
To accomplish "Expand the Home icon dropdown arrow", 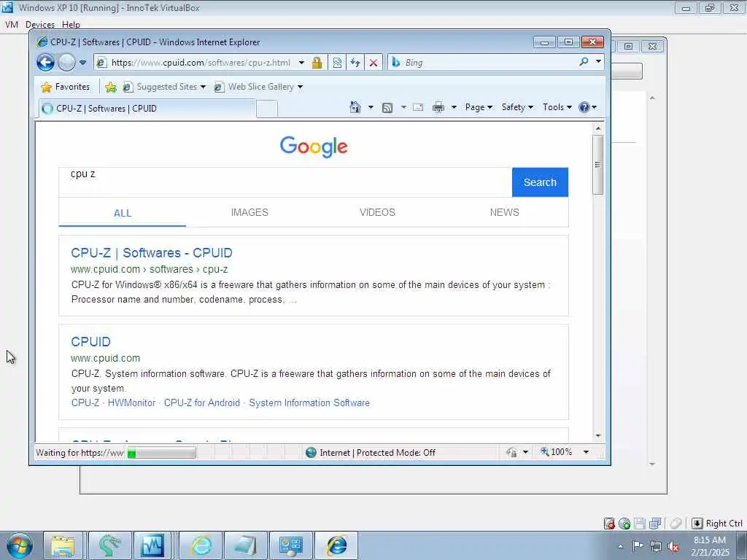I will (371, 107).
